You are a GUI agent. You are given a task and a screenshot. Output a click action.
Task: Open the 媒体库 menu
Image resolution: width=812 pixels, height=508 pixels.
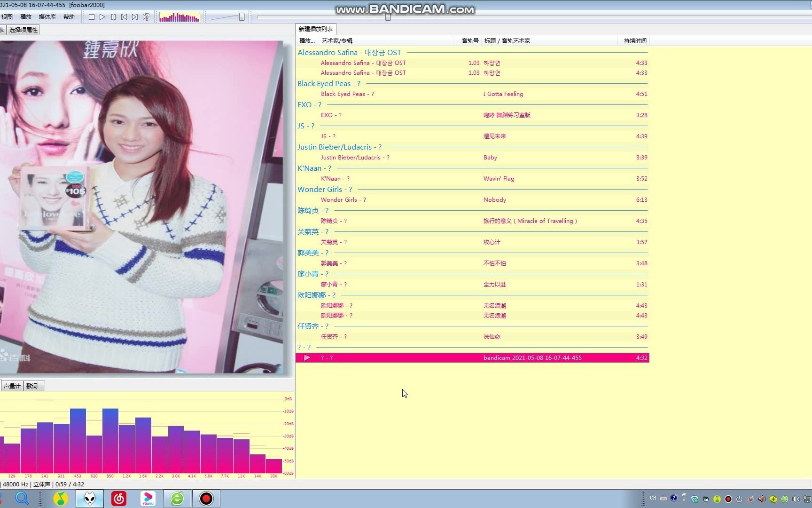[47, 17]
